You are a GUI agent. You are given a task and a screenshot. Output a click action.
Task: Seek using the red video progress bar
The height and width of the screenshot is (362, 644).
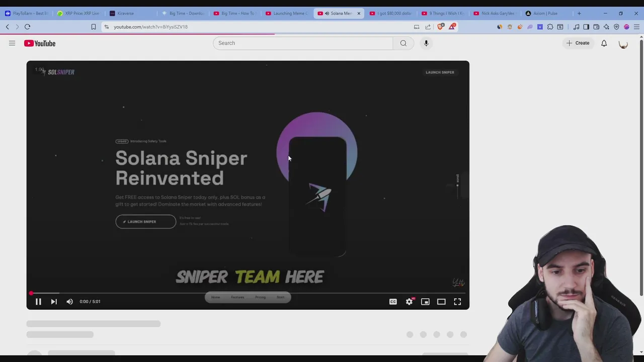[x=248, y=293]
